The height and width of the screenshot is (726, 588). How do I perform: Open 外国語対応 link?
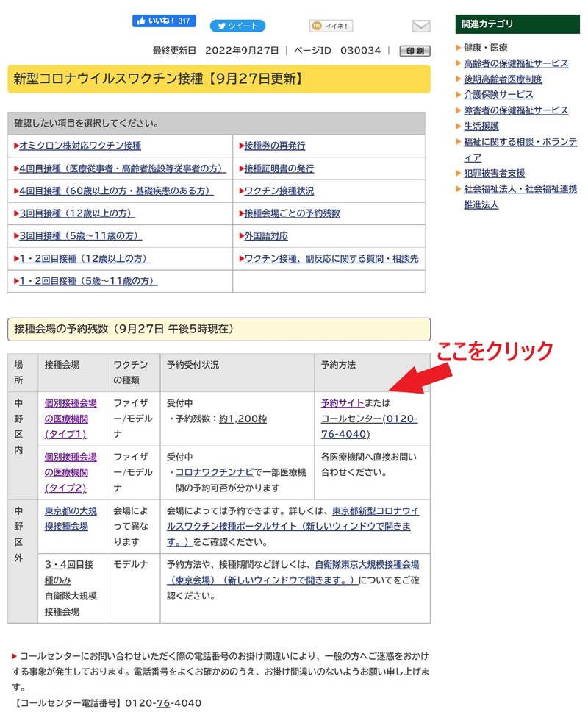pos(266,236)
